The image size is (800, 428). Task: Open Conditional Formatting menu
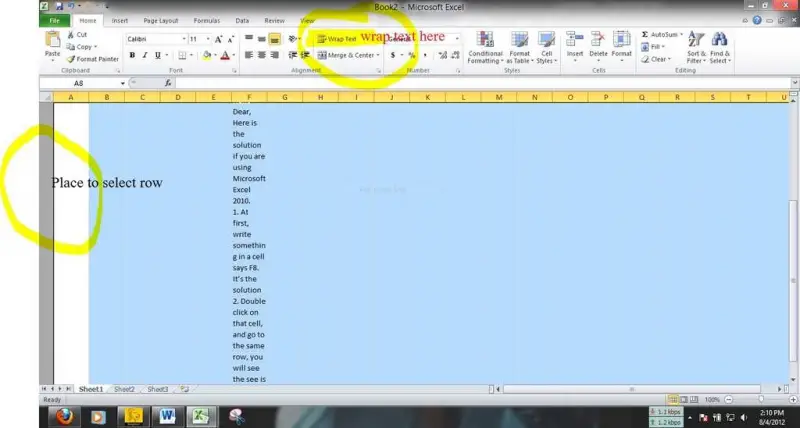(485, 47)
